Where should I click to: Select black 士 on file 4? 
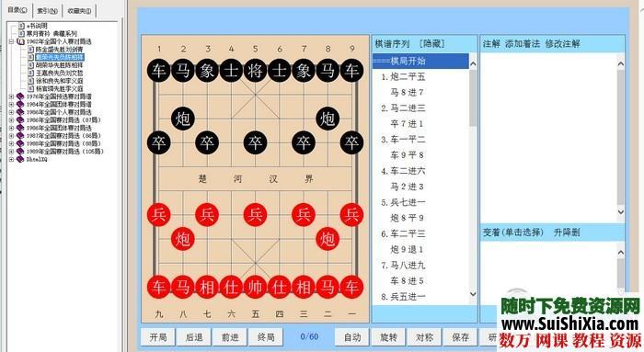coord(231,71)
